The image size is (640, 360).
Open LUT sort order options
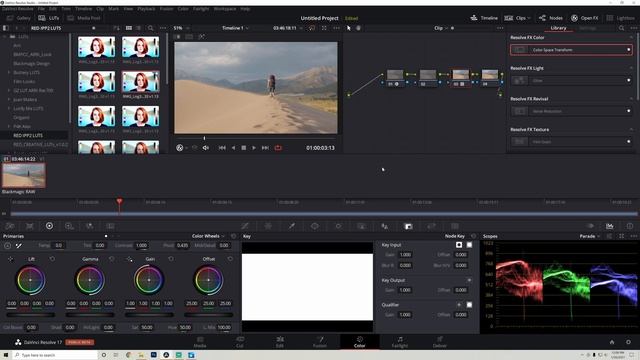tap(117, 28)
